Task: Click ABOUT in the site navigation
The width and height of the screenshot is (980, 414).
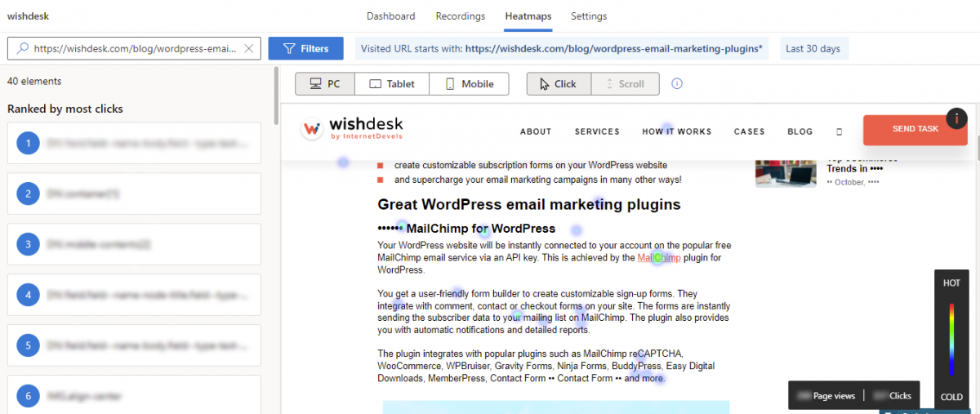Action: point(536,131)
